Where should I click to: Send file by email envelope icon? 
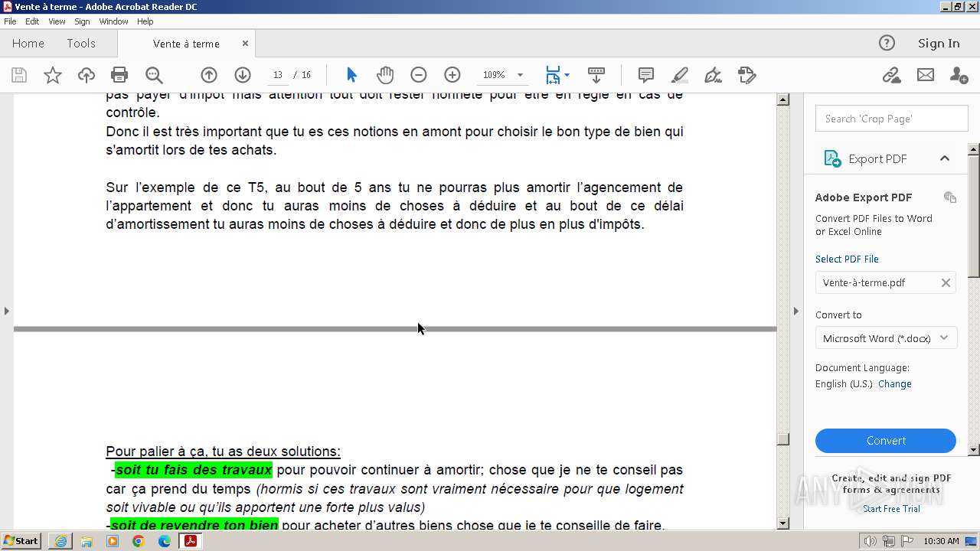pos(926,75)
